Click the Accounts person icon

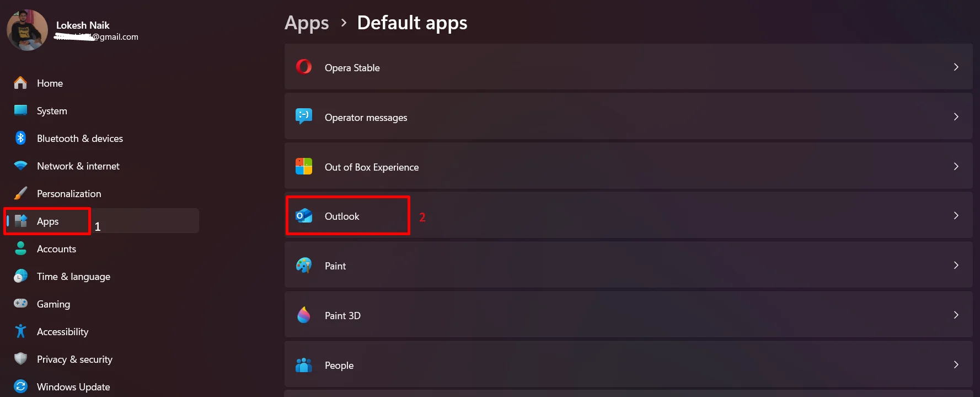[20, 248]
